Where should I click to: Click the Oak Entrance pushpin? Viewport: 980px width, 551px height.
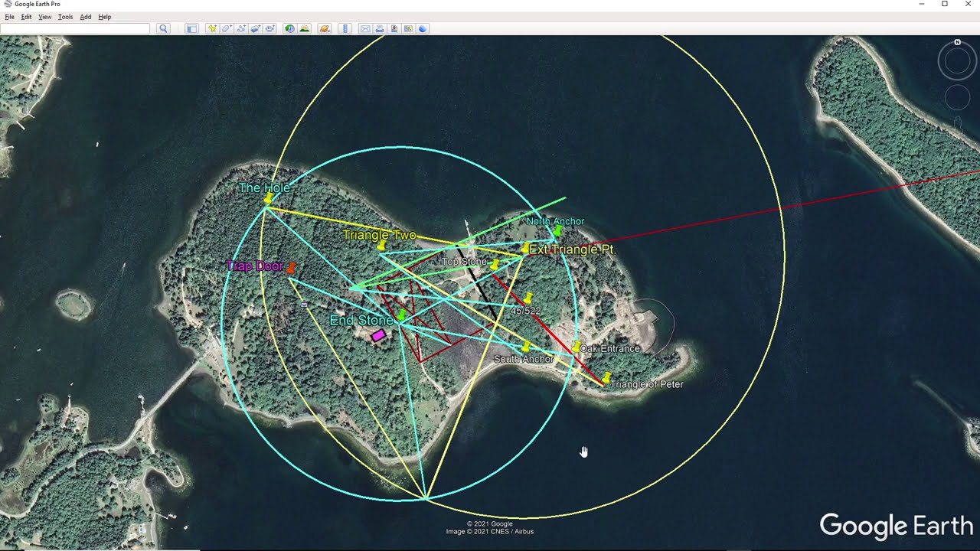click(577, 347)
